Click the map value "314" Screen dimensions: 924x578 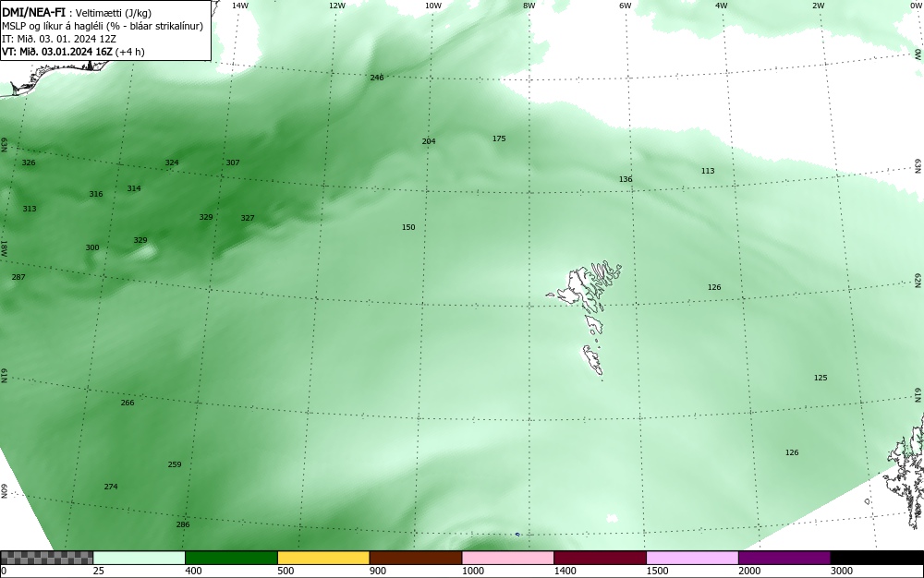click(134, 188)
